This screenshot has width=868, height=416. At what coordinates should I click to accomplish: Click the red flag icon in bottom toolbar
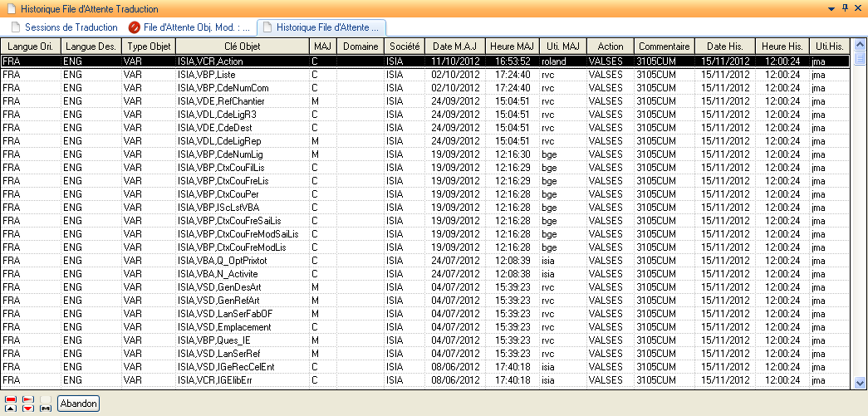click(28, 399)
